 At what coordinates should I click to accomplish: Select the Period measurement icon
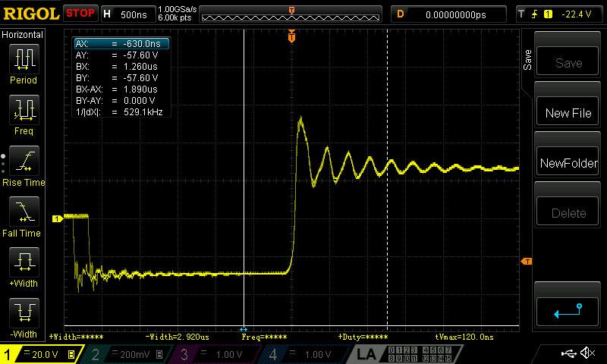24,59
